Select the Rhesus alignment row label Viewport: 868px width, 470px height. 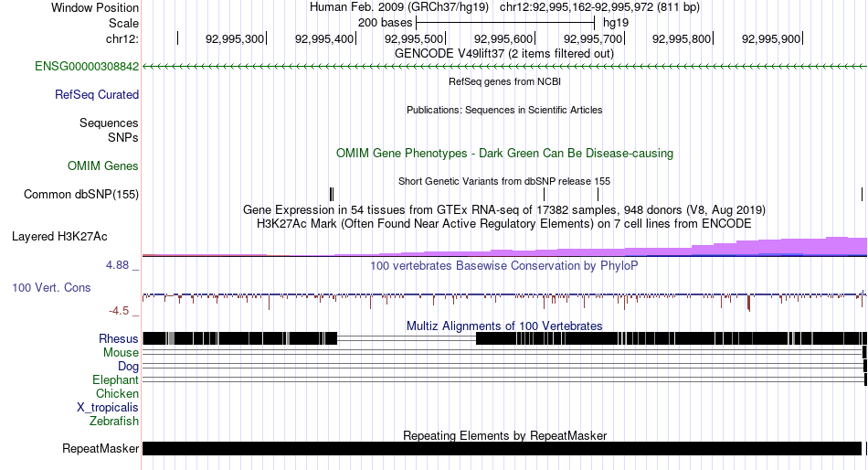pos(119,338)
